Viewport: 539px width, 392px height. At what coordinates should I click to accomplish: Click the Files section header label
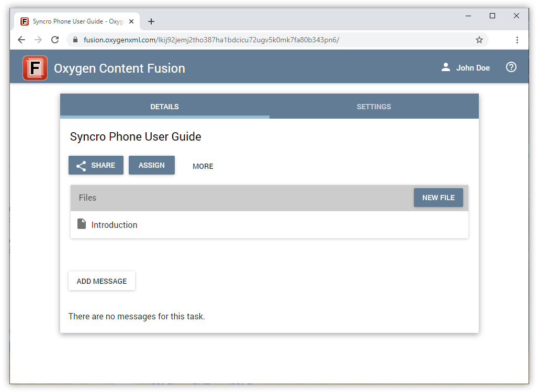88,198
